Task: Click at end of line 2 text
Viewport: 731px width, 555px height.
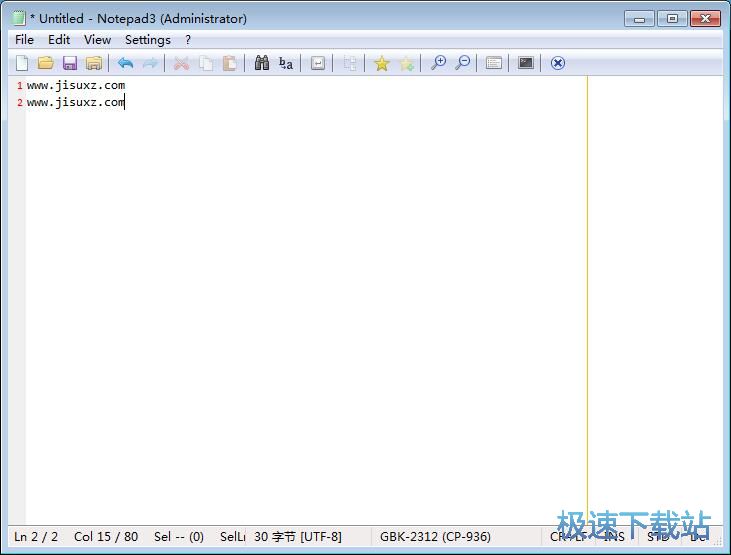Action: [125, 102]
